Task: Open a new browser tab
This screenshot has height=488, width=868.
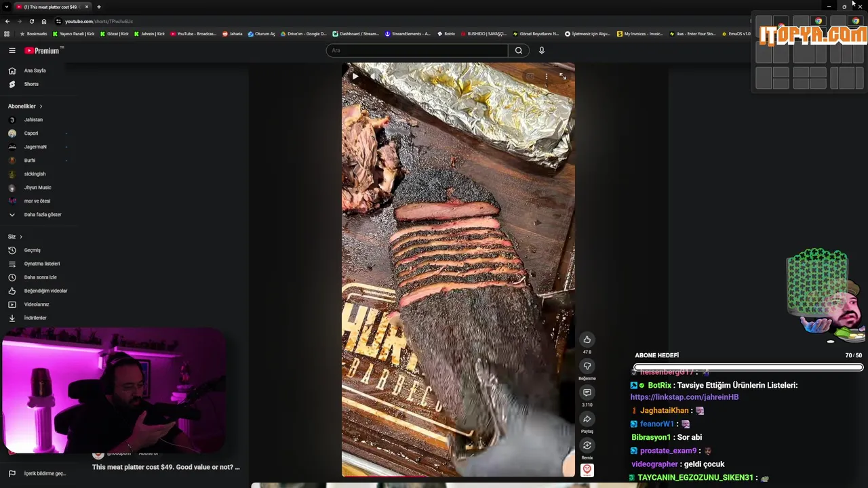Action: [x=99, y=7]
